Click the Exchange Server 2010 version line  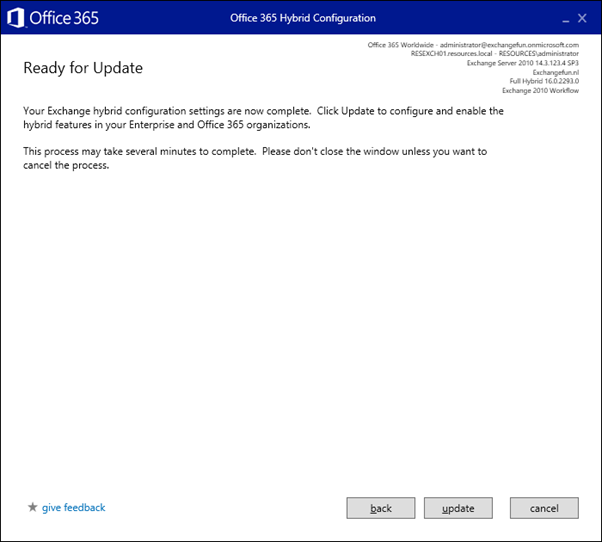(523, 64)
